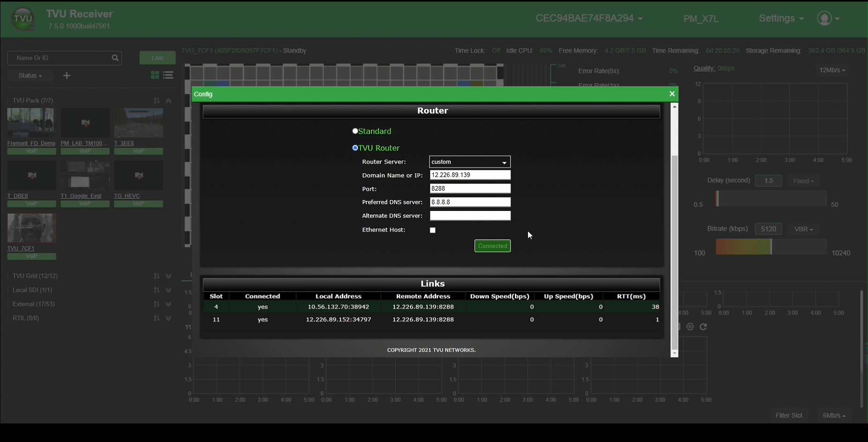
Task: Close the Config dialog
Action: [x=672, y=94]
